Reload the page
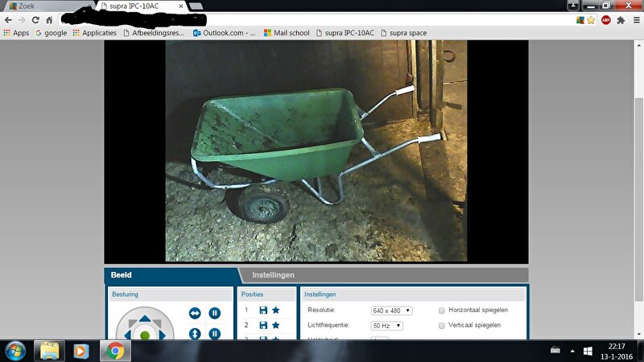644x362 pixels. pos(35,19)
